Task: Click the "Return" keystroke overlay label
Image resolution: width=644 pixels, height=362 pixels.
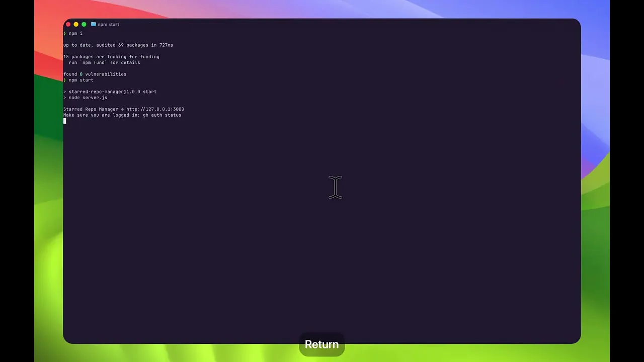Action: click(321, 344)
